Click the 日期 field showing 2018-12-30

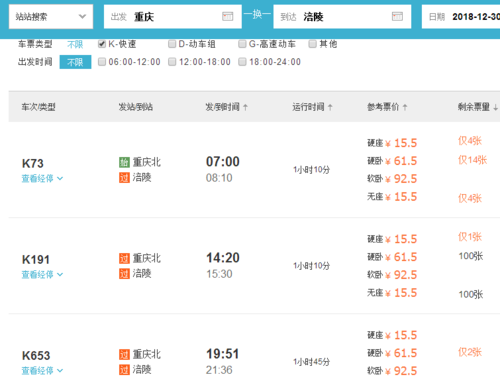(461, 17)
